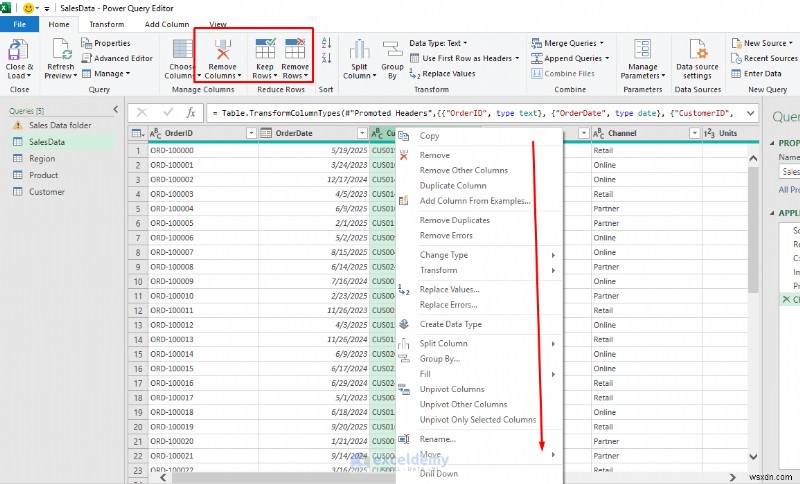Screen dimensions: 800x484
Task: Click the fx formula button
Action: [x=191, y=113]
